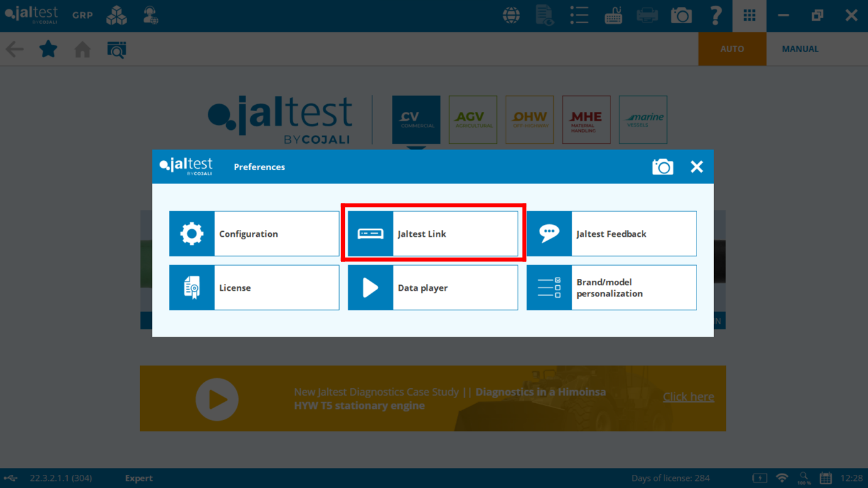Click the Expert mode label in status bar

click(139, 478)
